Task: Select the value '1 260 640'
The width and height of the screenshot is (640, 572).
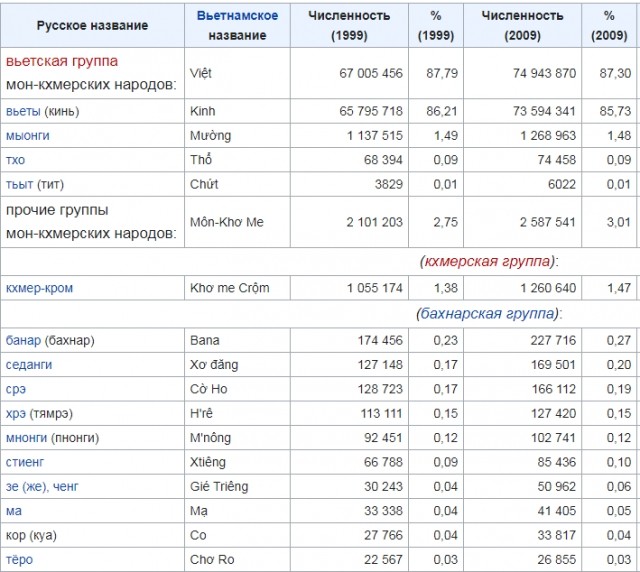Action: coord(548,288)
